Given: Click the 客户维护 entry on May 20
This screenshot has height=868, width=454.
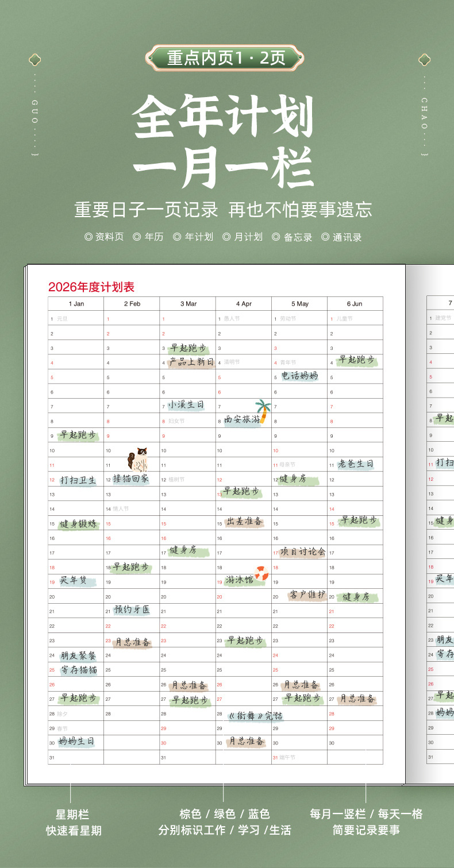Looking at the screenshot, I should click(307, 595).
